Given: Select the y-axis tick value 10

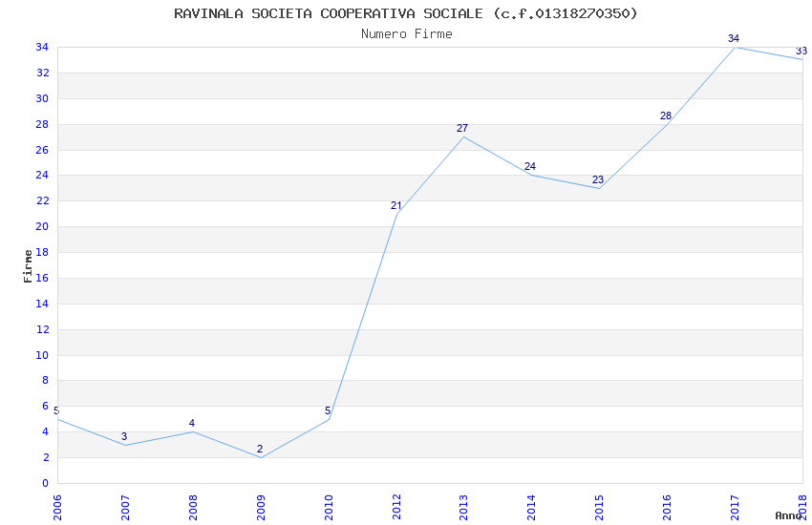Looking at the screenshot, I should 42,355.
